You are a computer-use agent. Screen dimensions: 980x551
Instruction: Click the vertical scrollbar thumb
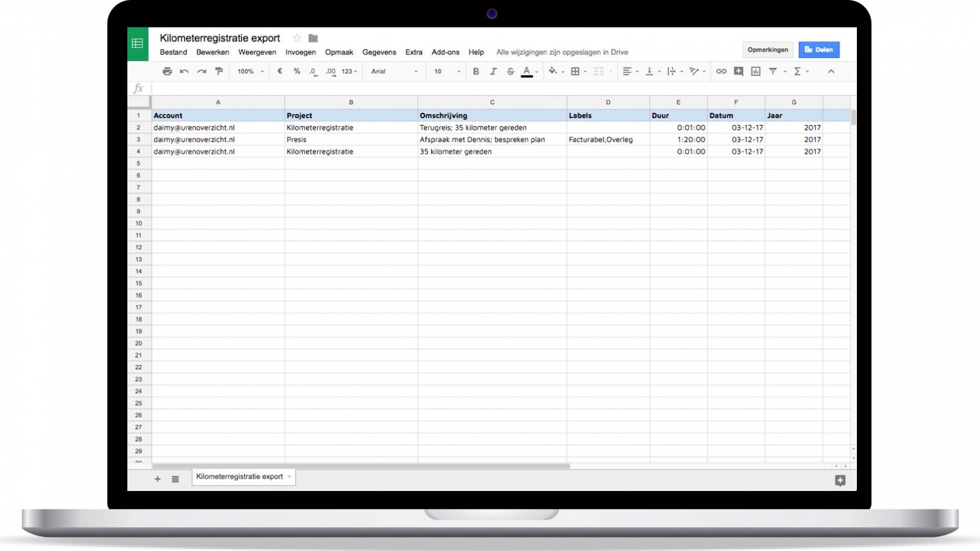pyautogui.click(x=853, y=118)
